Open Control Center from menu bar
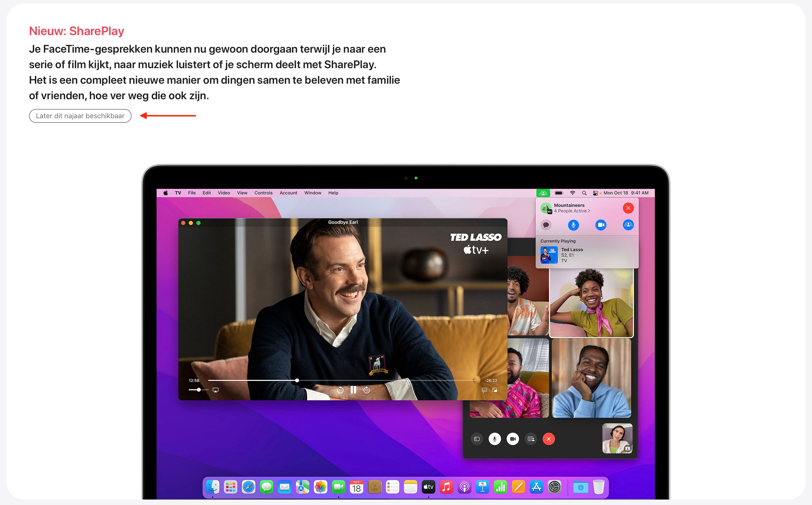This screenshot has width=812, height=505. 595,193
